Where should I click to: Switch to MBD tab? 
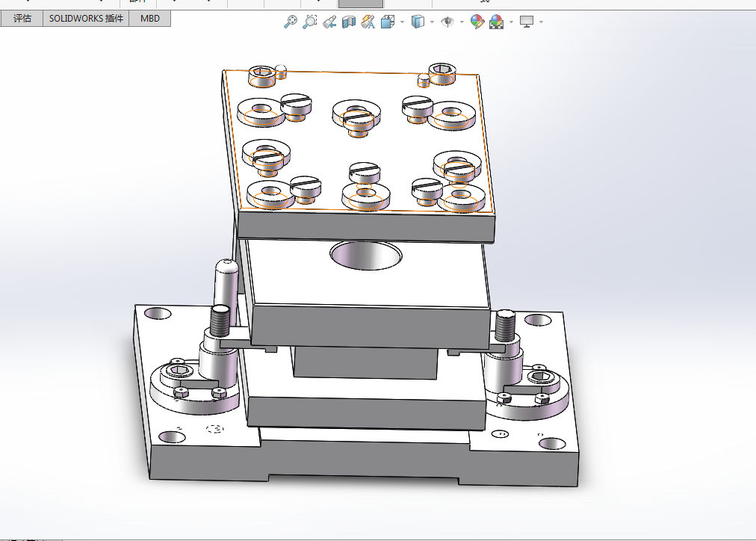[150, 19]
